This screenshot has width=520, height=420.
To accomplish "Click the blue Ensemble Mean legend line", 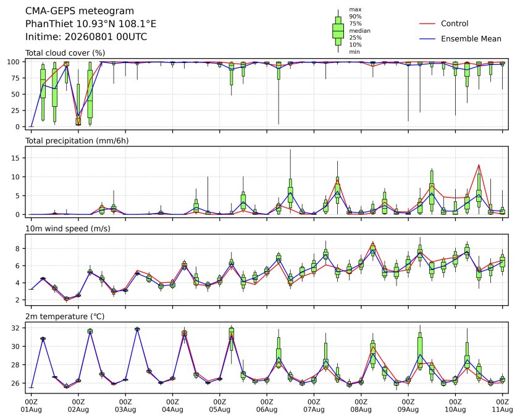I will pyautogui.click(x=427, y=39).
